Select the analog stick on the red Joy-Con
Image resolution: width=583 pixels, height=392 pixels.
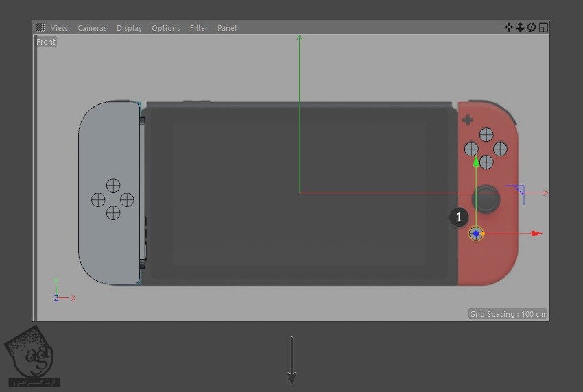point(488,199)
